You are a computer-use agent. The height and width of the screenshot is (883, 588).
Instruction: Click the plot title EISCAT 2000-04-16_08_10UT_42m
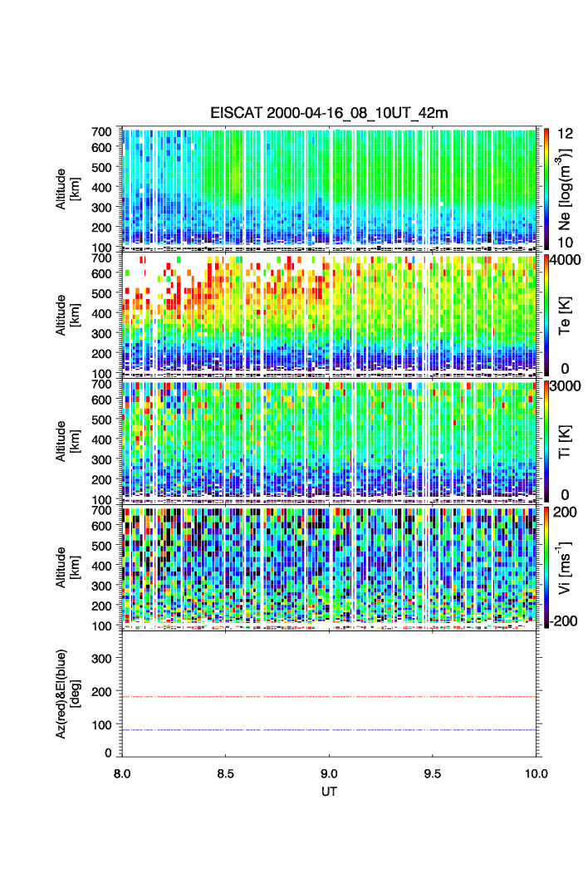point(328,113)
